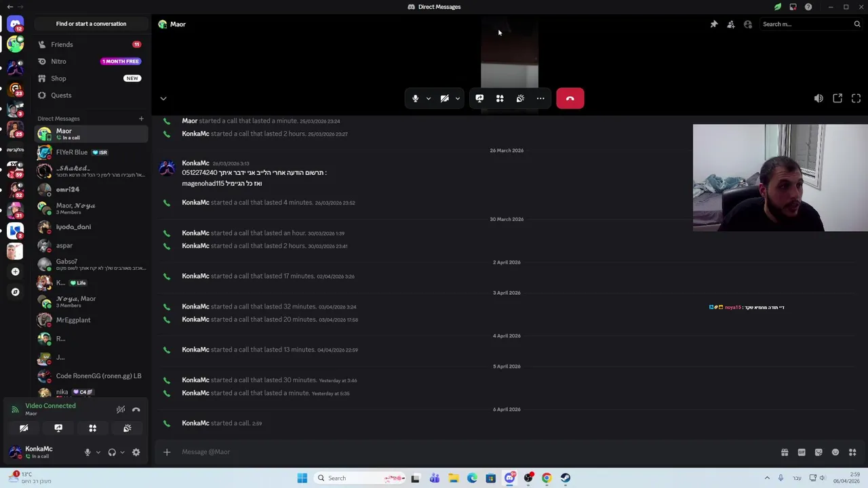Open sticker picker
The height and width of the screenshot is (488, 868).
[818, 452]
